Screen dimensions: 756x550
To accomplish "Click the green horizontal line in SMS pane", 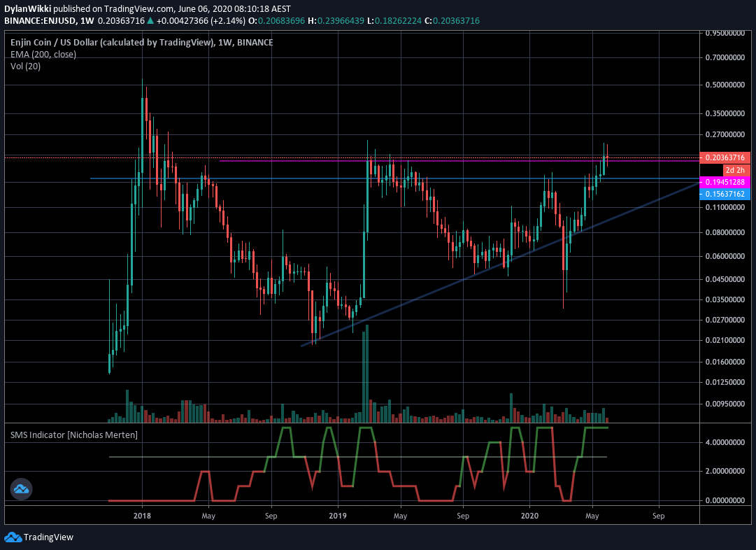I will point(358,456).
